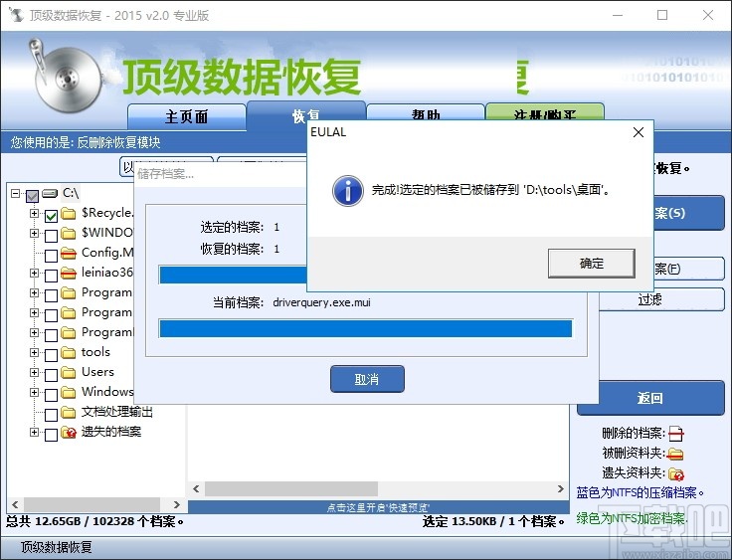
Task: Uncheck the $Recycle folder checkbox
Action: click(x=51, y=215)
